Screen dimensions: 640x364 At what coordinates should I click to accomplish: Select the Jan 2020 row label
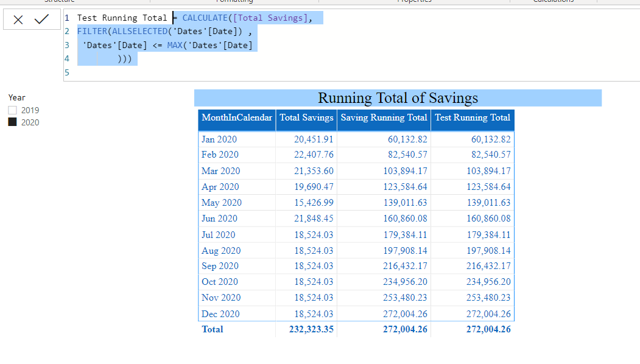tap(219, 139)
